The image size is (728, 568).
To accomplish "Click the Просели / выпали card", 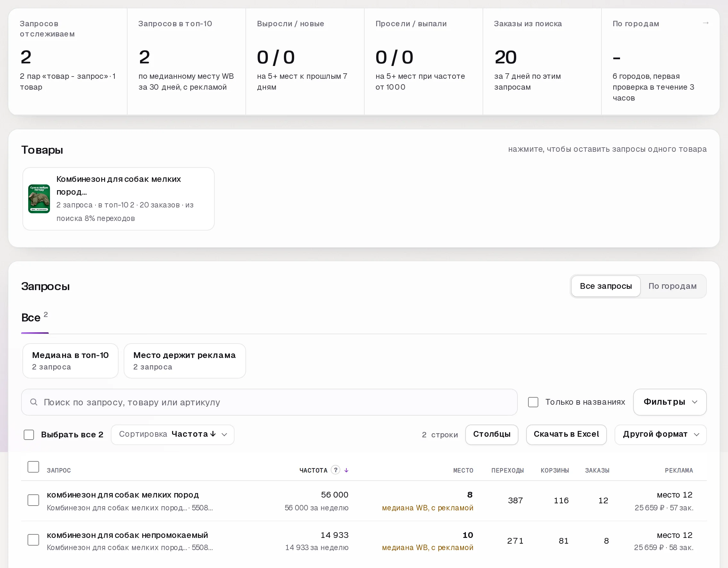I will click(x=423, y=61).
